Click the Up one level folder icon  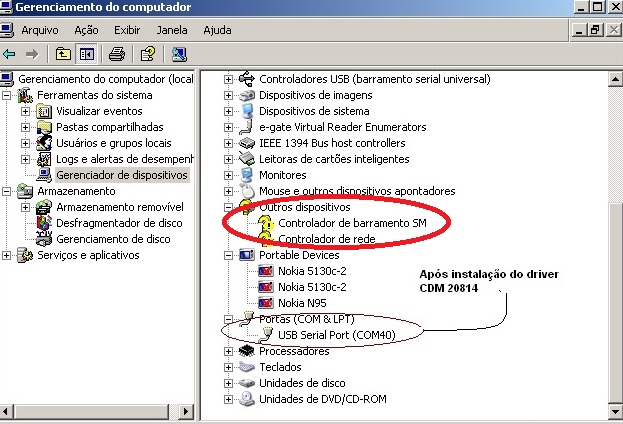click(64, 54)
